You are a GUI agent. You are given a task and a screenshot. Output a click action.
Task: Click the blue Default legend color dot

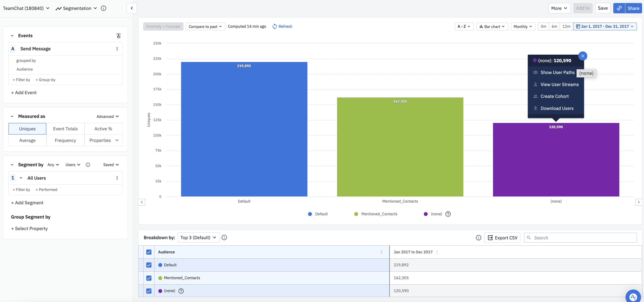tap(310, 214)
